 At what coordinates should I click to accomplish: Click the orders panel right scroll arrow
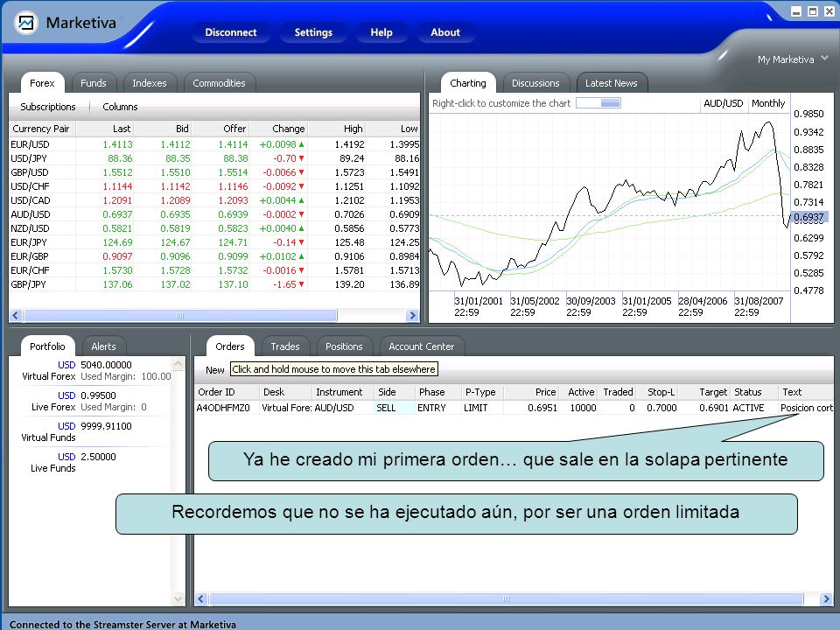click(x=826, y=598)
